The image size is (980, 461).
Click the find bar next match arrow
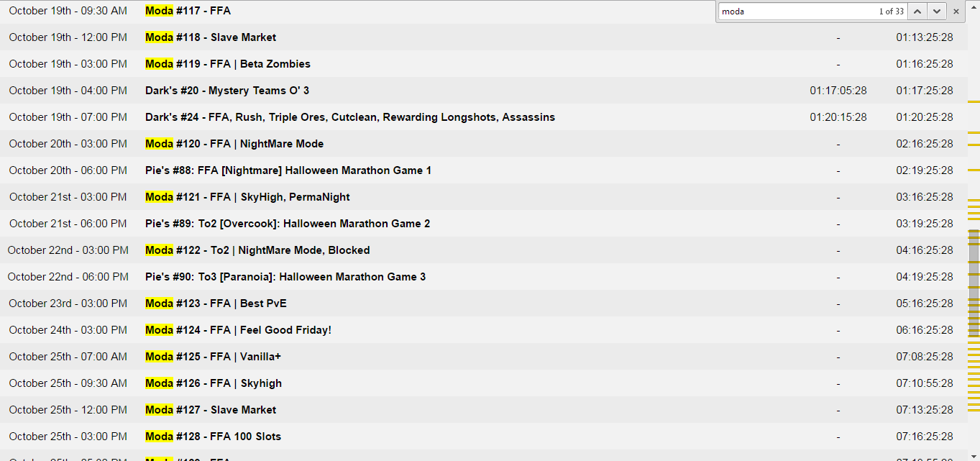click(x=936, y=12)
